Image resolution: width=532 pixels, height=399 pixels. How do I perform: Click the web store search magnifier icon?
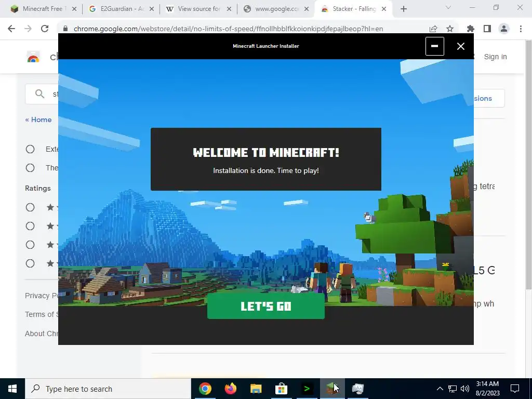point(39,94)
